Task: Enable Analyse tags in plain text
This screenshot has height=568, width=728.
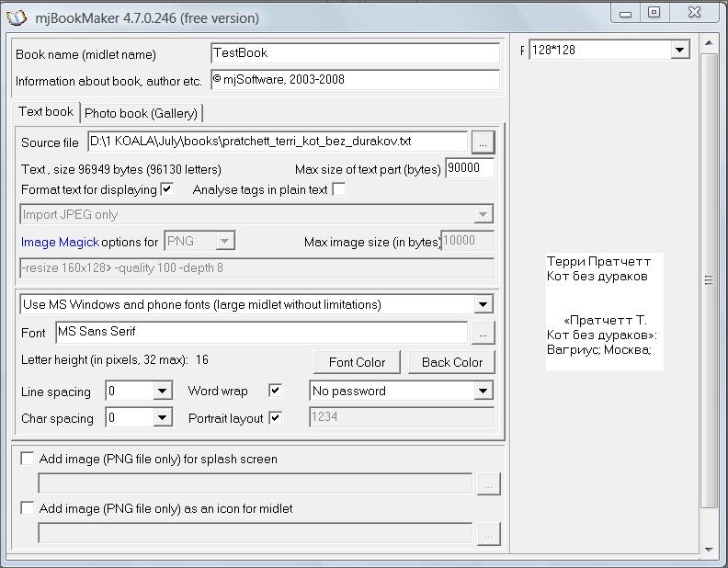Action: (x=339, y=188)
